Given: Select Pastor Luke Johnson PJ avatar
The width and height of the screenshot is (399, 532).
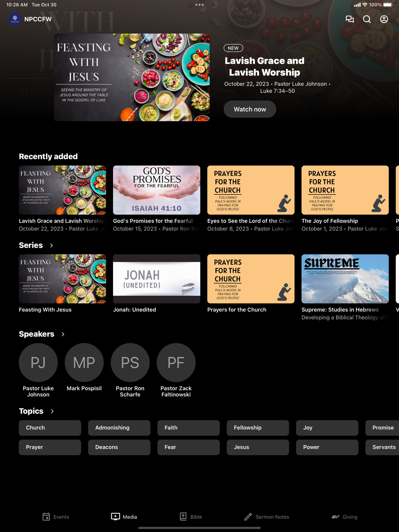Looking at the screenshot, I should (x=38, y=363).
